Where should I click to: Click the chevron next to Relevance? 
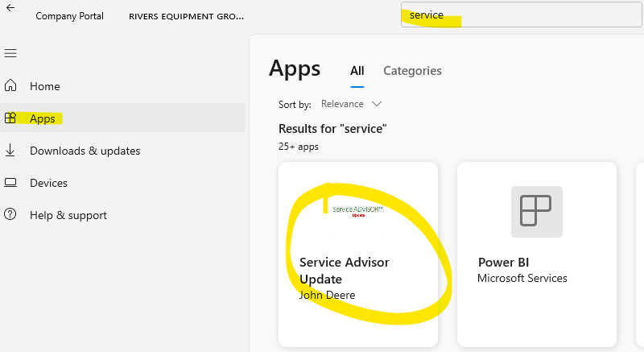[376, 104]
